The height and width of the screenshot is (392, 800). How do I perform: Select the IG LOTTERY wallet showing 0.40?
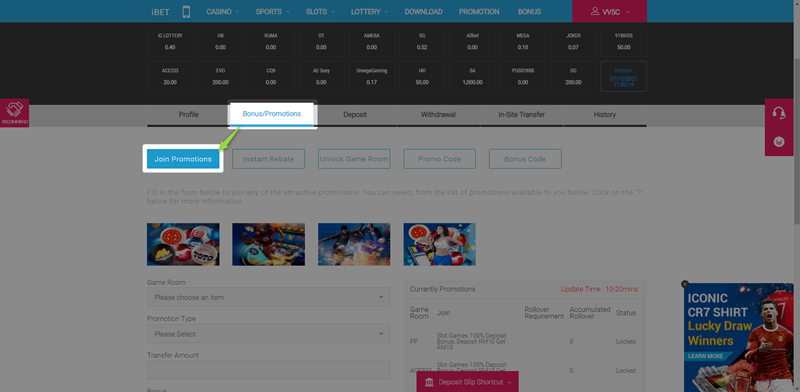pyautogui.click(x=170, y=41)
